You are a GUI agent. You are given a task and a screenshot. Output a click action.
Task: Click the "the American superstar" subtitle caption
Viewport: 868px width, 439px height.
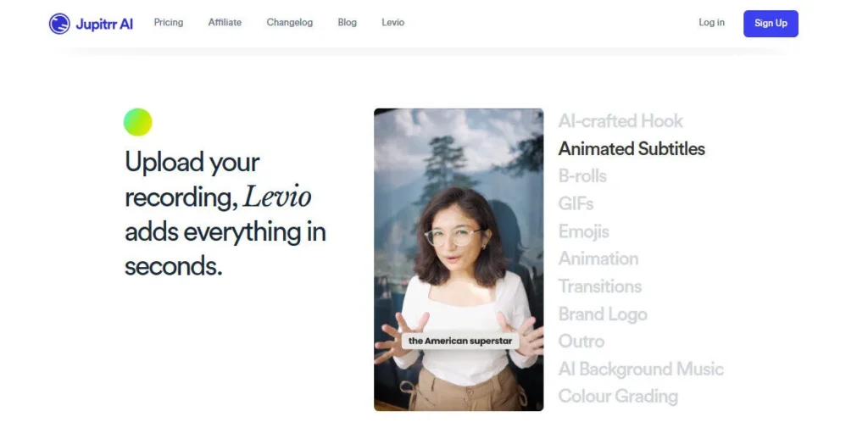click(459, 341)
